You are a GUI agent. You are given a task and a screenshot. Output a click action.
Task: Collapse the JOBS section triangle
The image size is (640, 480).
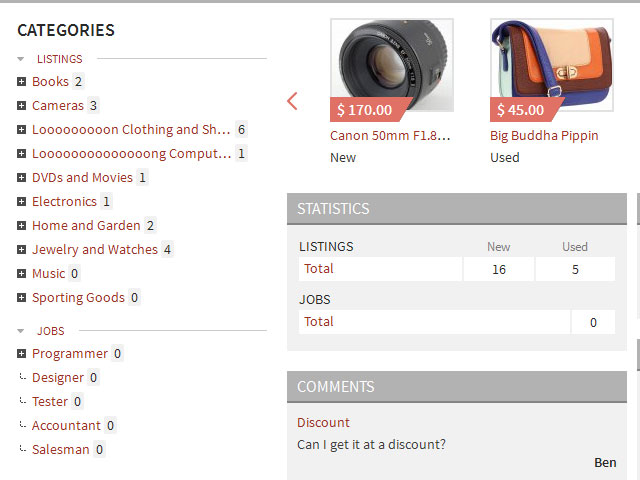click(21, 331)
